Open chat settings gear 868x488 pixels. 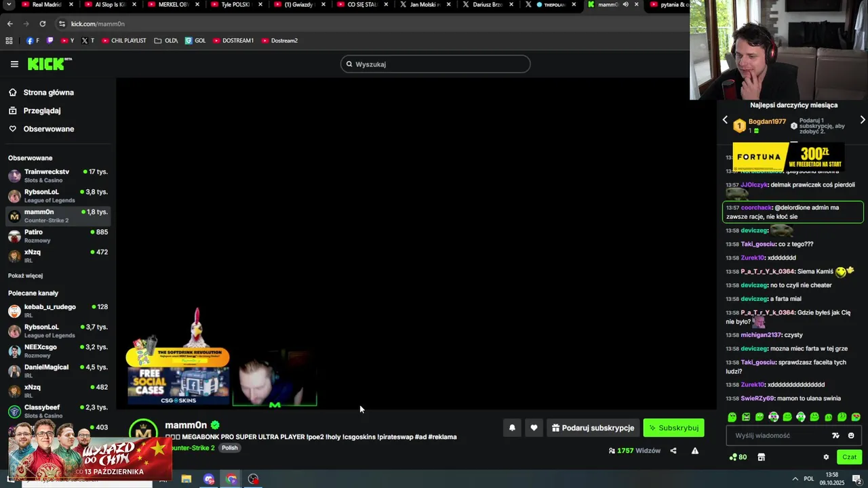(826, 457)
